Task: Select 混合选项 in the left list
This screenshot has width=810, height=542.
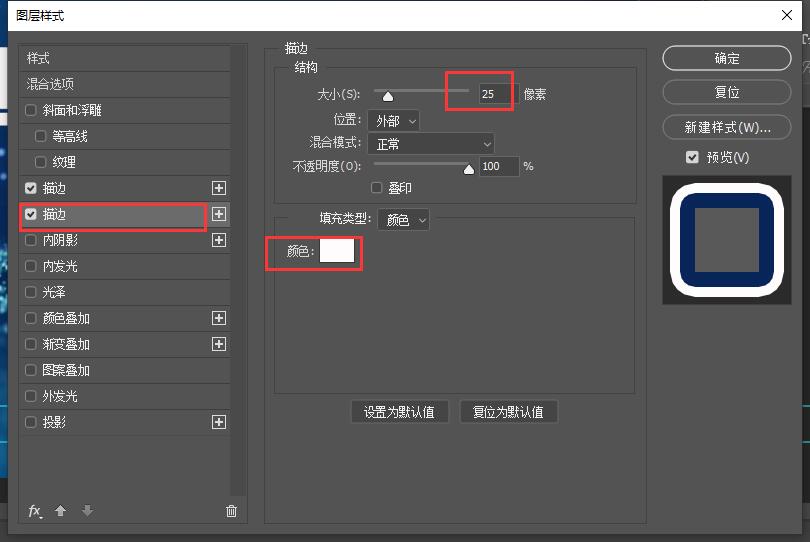Action: (x=124, y=84)
